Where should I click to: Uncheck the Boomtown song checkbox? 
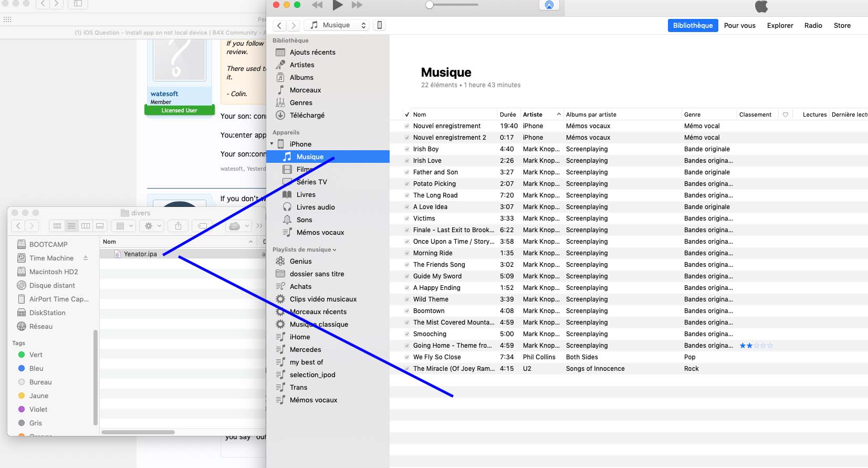coord(406,311)
